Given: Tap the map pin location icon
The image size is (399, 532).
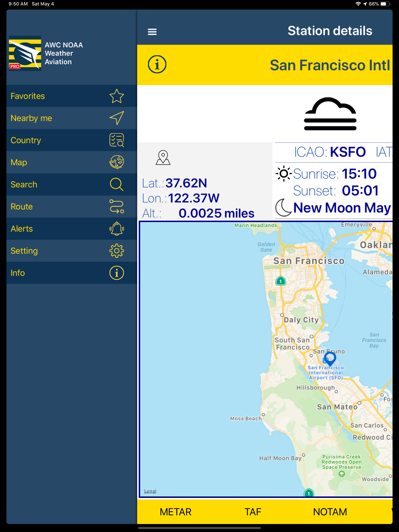Looking at the screenshot, I should tap(163, 158).
